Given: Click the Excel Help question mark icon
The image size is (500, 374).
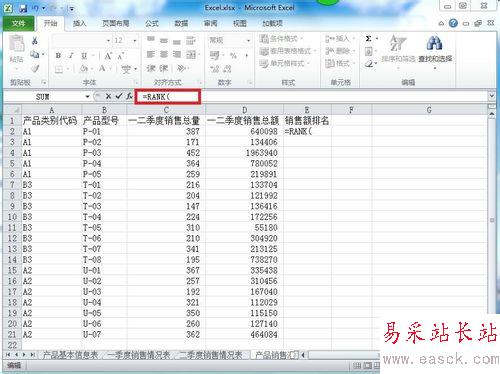Looking at the screenshot, I should click(x=453, y=23).
